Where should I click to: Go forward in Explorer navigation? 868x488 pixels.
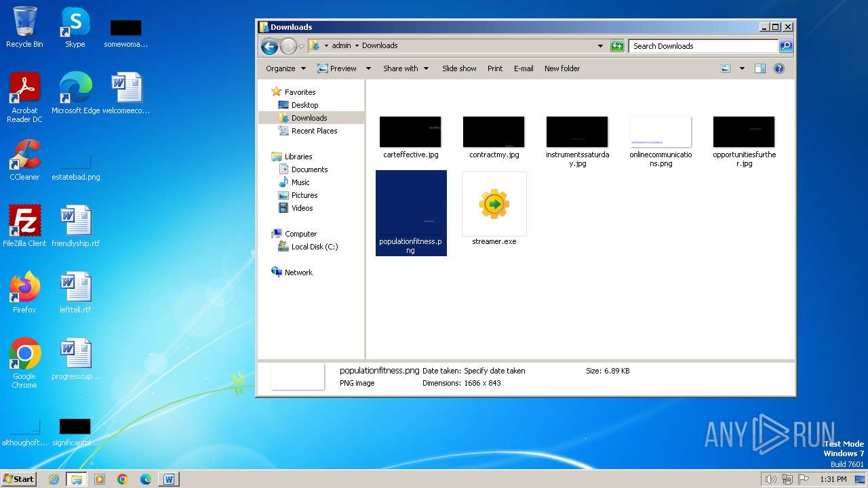(x=288, y=46)
